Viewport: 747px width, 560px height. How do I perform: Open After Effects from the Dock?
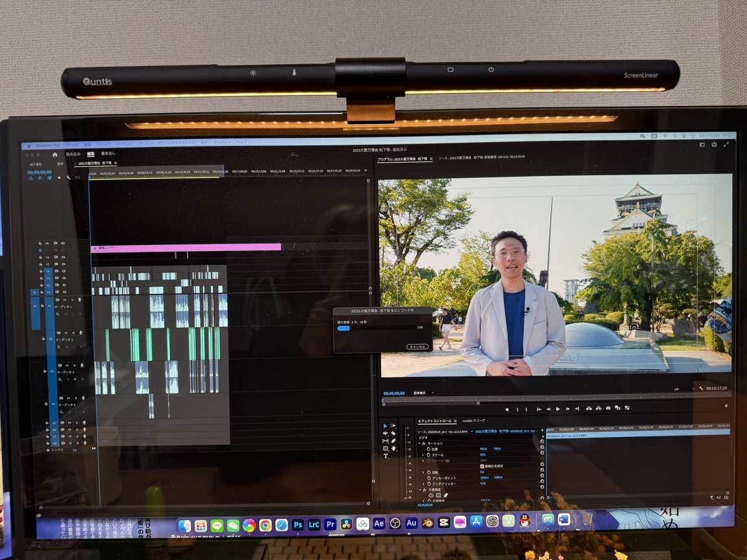coord(379,524)
